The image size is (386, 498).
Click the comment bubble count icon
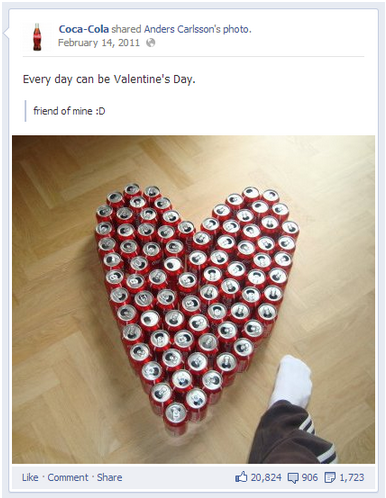293,478
